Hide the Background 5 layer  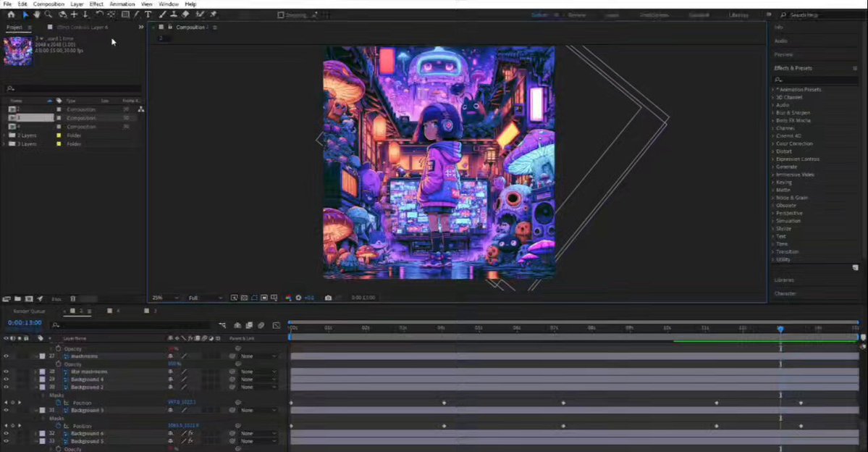coord(6,441)
